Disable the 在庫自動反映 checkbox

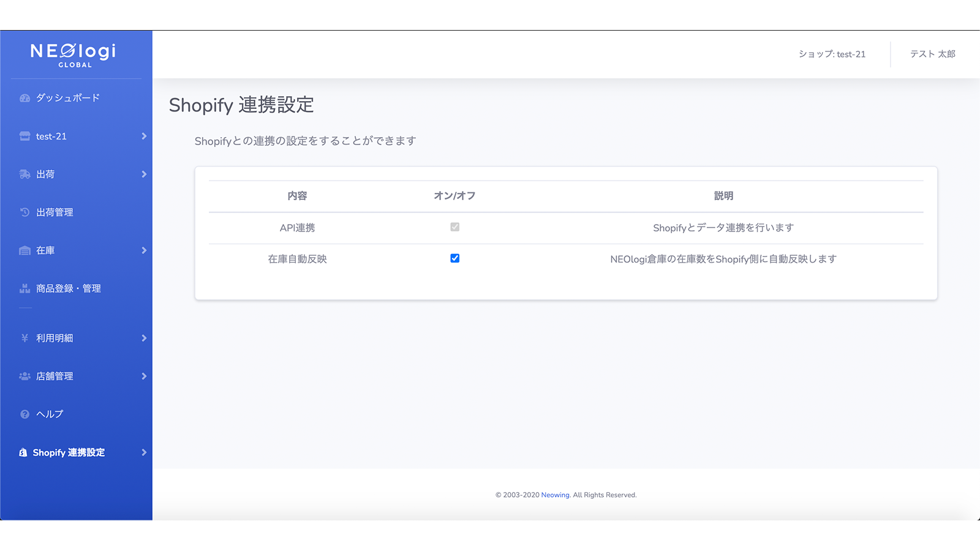[x=454, y=258]
